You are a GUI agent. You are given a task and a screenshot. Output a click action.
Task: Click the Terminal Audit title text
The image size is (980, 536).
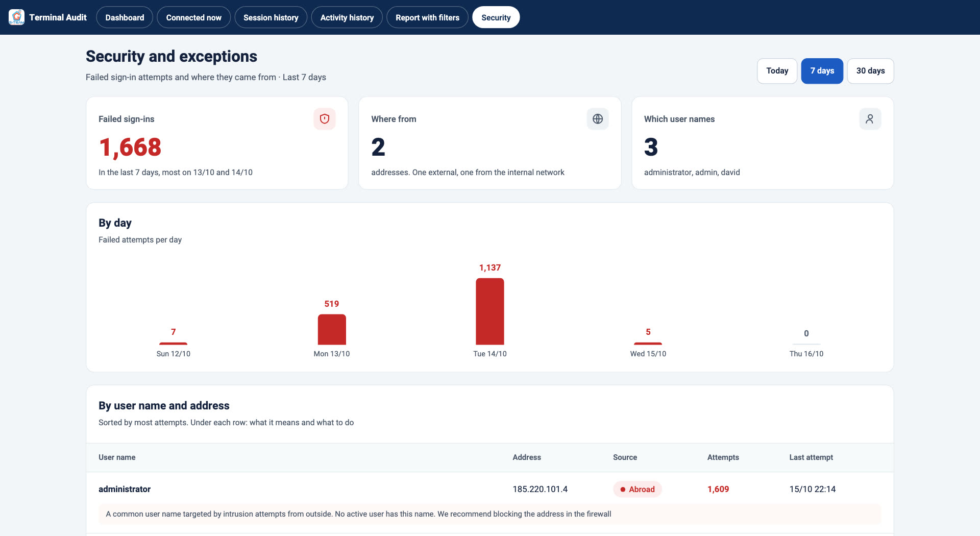[x=58, y=17]
